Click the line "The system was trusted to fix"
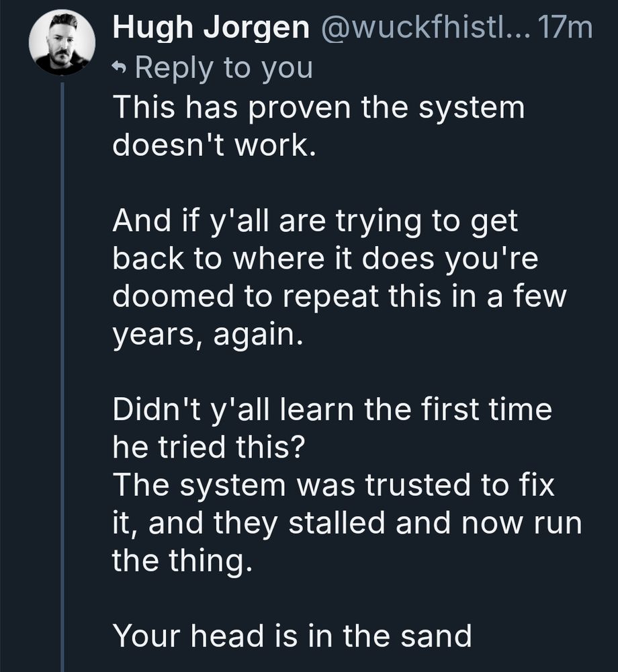The width and height of the screenshot is (618, 672). [333, 486]
